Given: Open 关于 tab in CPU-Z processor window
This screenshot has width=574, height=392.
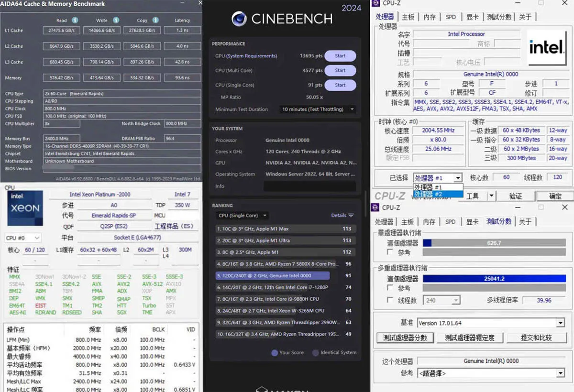Looking at the screenshot, I should 525,17.
